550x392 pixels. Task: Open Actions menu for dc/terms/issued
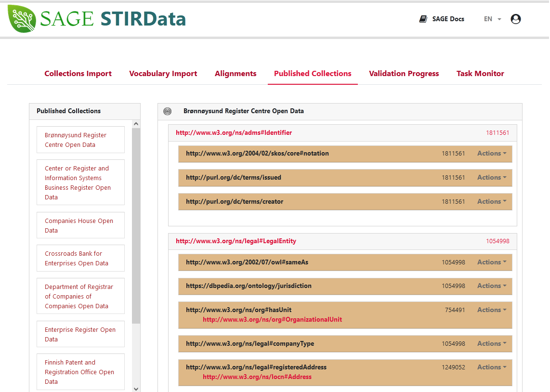click(x=492, y=177)
